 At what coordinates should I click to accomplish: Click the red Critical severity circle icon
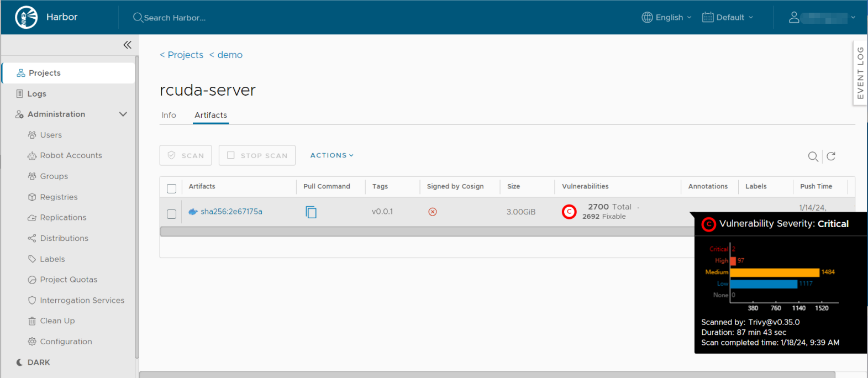[x=569, y=212]
